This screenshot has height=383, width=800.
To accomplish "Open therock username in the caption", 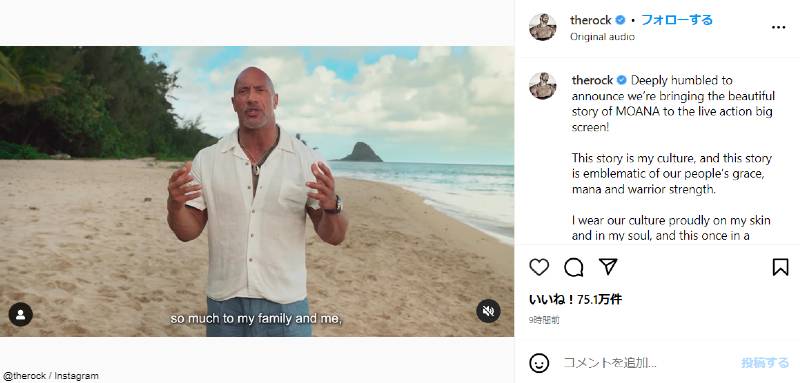I will [593, 80].
